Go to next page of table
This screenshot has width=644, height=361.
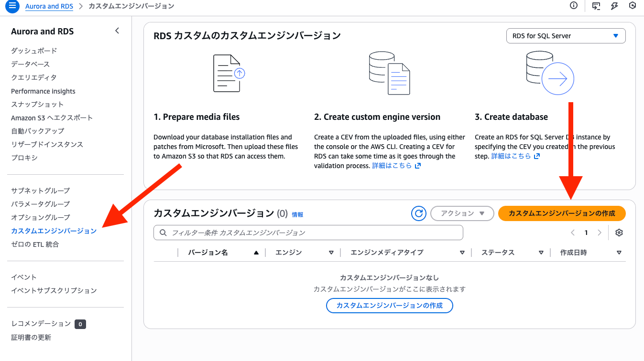click(x=600, y=233)
